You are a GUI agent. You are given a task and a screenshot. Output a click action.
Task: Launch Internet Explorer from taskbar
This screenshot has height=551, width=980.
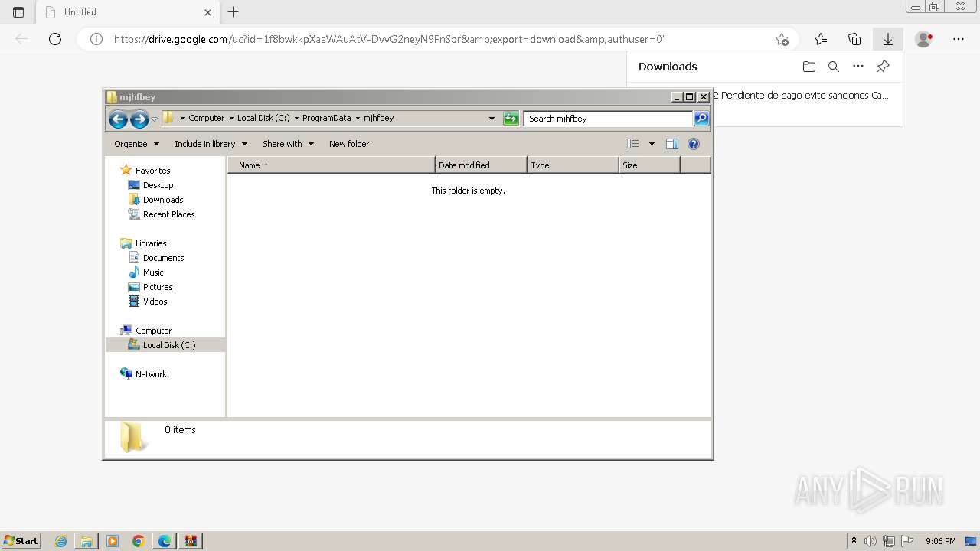pyautogui.click(x=61, y=541)
